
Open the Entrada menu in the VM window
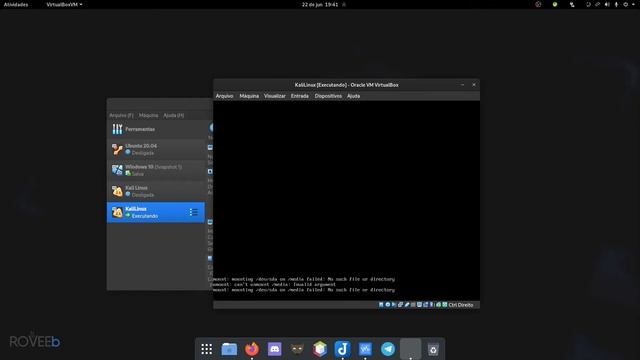[x=300, y=96]
